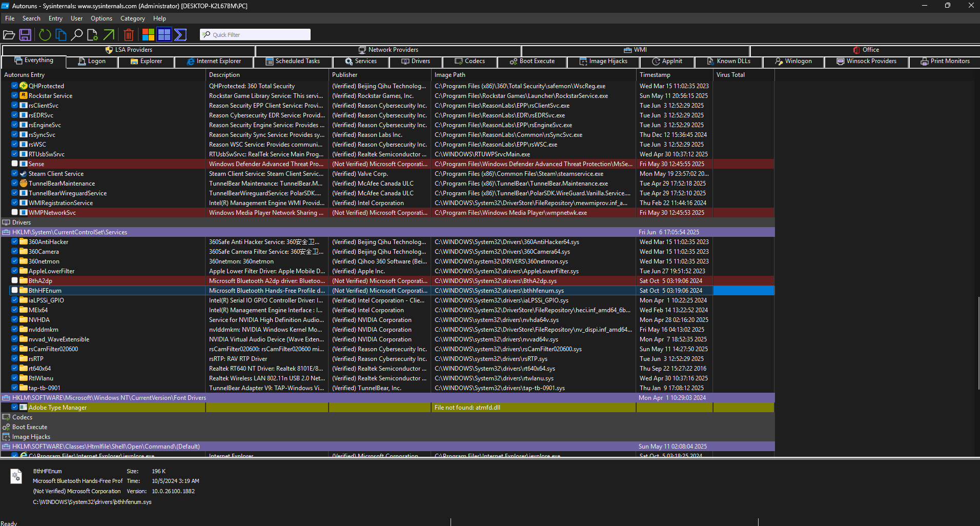Screen dimensions: 980x526
Task: Click the Adobe Type Manager entry icon
Action: pyautogui.click(x=23, y=407)
